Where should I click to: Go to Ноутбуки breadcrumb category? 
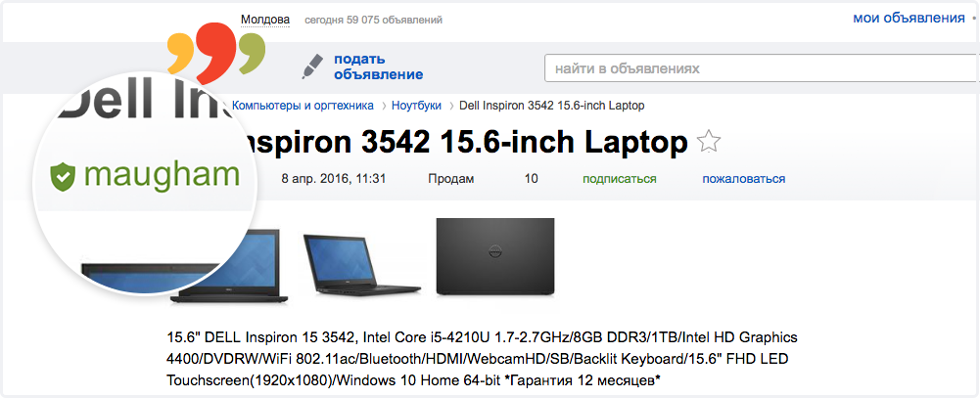pos(416,106)
